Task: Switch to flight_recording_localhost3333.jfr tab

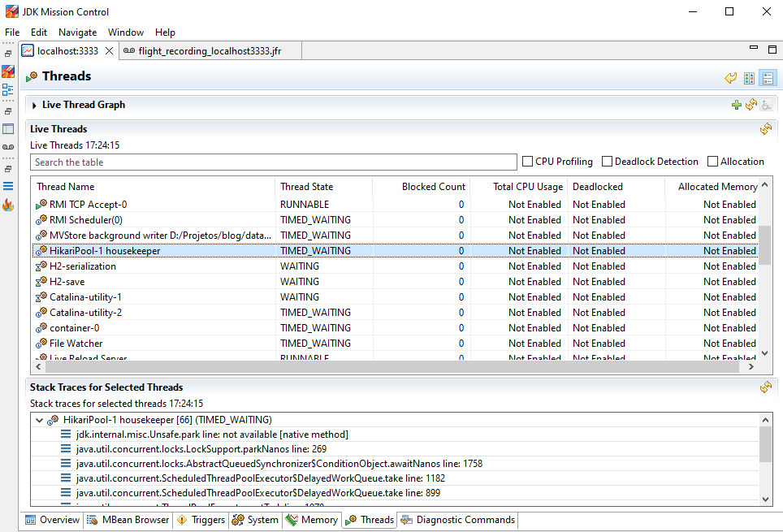Action: pos(210,51)
